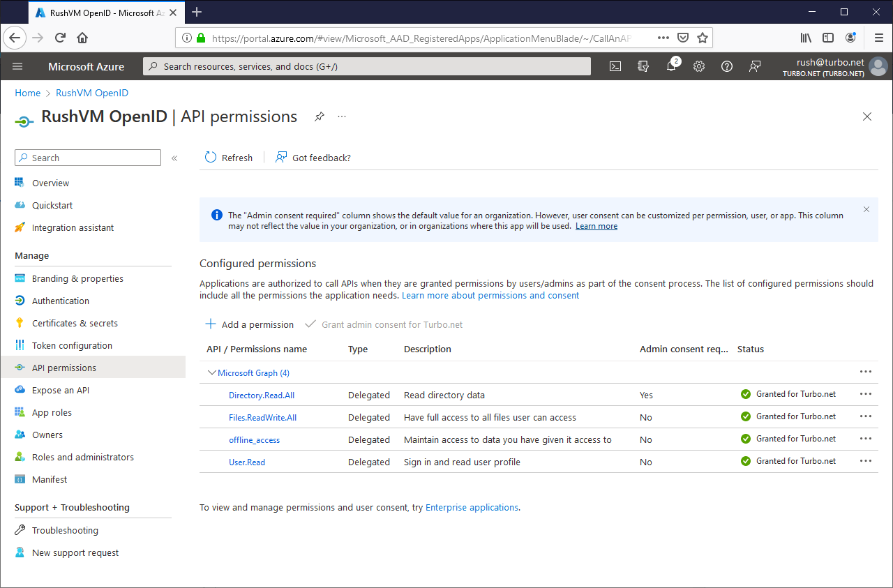Open Azure notifications bell

pos(670,66)
